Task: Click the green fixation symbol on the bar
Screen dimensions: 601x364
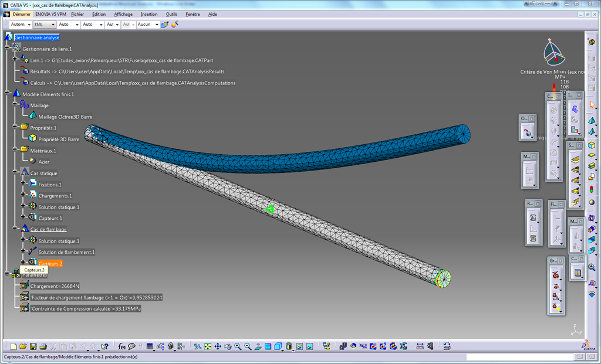Action: click(x=270, y=209)
